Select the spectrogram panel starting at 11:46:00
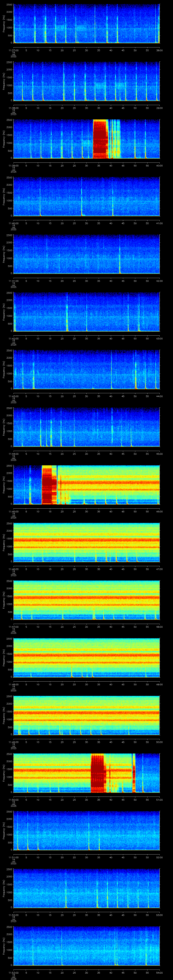Image resolution: width=173 pixels, height=980 pixels. click(x=87, y=543)
